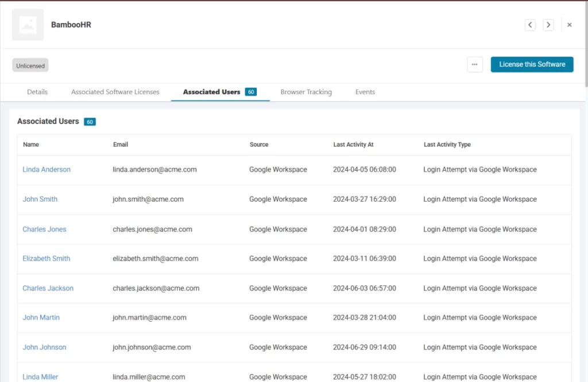Click the Unlicensed status badge

(x=30, y=65)
